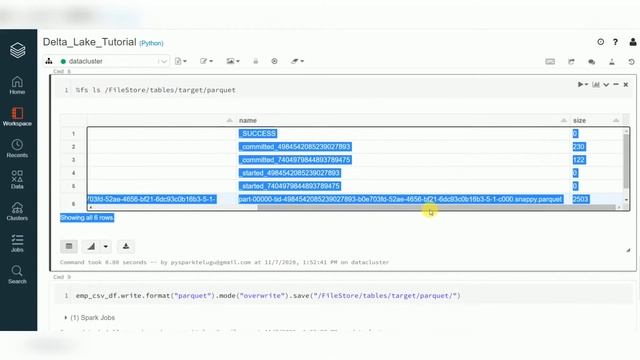Image resolution: width=640 pixels, height=360 pixels.
Task: Open the notebook File menu dropdown
Action: pos(180,61)
